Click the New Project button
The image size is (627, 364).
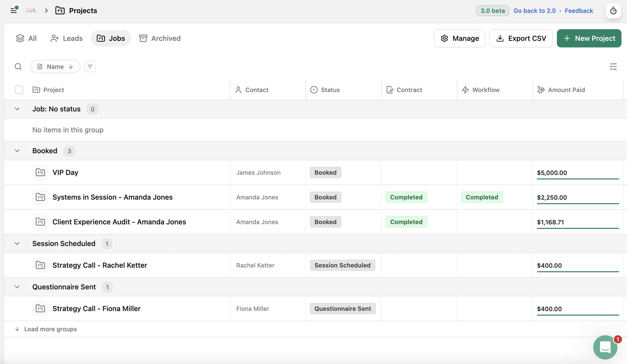tap(589, 38)
